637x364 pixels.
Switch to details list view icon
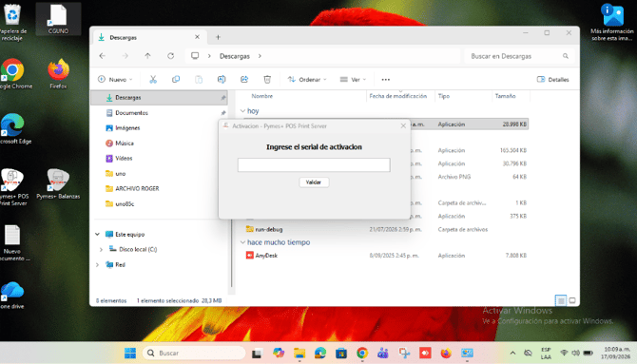point(561,300)
